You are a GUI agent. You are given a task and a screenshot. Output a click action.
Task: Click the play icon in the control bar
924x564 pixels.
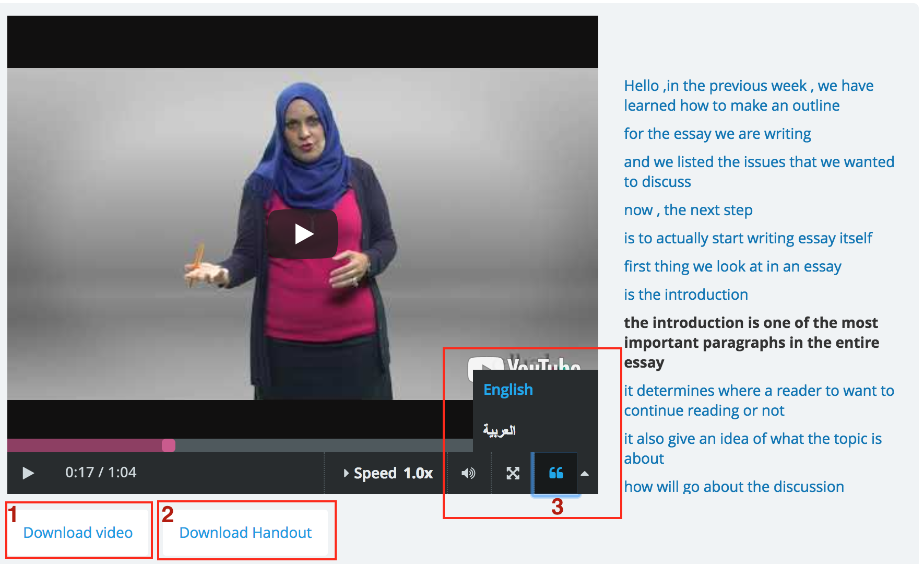[28, 473]
